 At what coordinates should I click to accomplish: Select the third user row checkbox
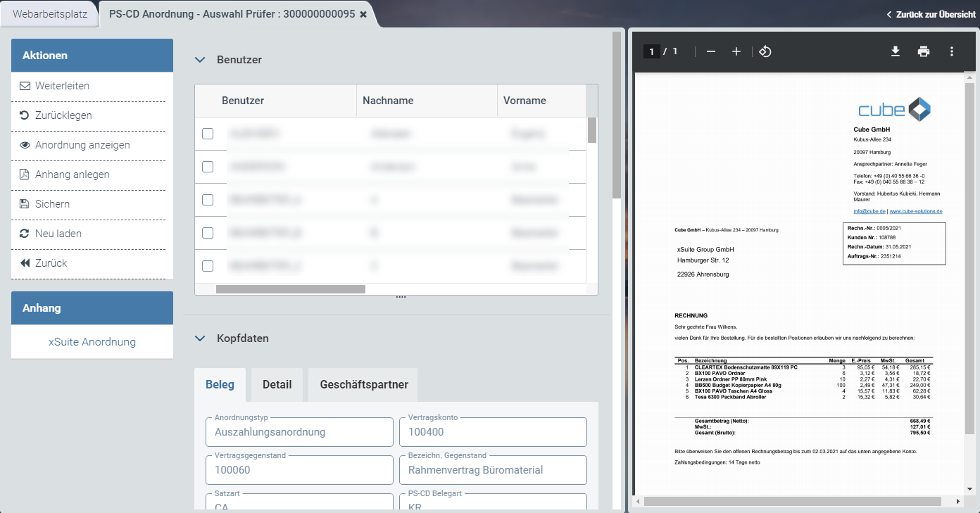pos(208,200)
